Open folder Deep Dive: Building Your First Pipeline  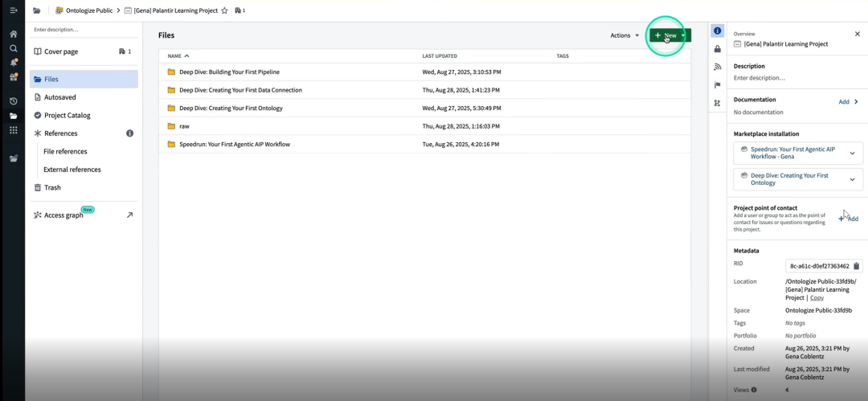coord(229,72)
